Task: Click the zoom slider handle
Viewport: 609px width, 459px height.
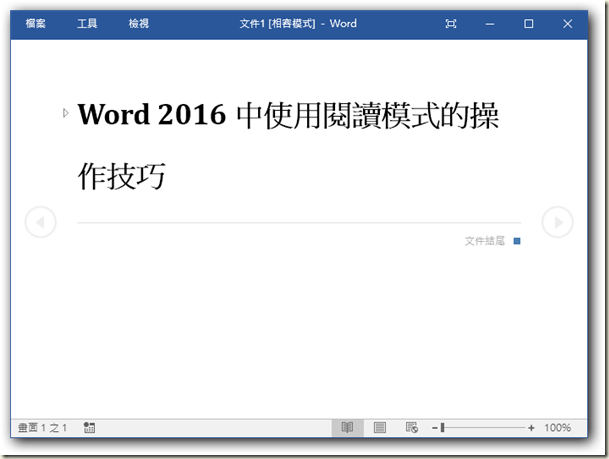Action: [442, 428]
